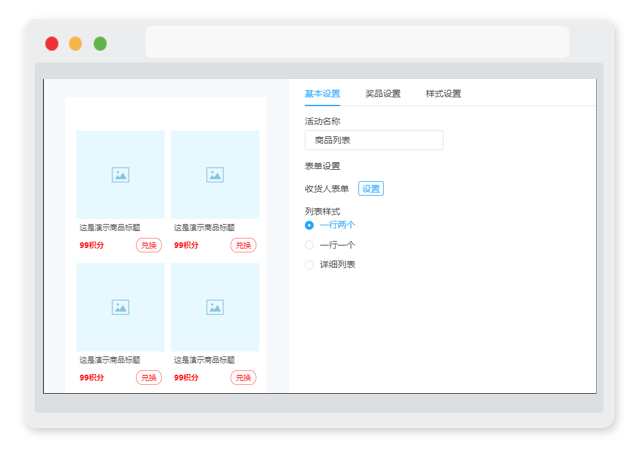Focus the 活动名称 input containing 商品列表
The width and height of the screenshot is (640, 451).
tap(374, 140)
